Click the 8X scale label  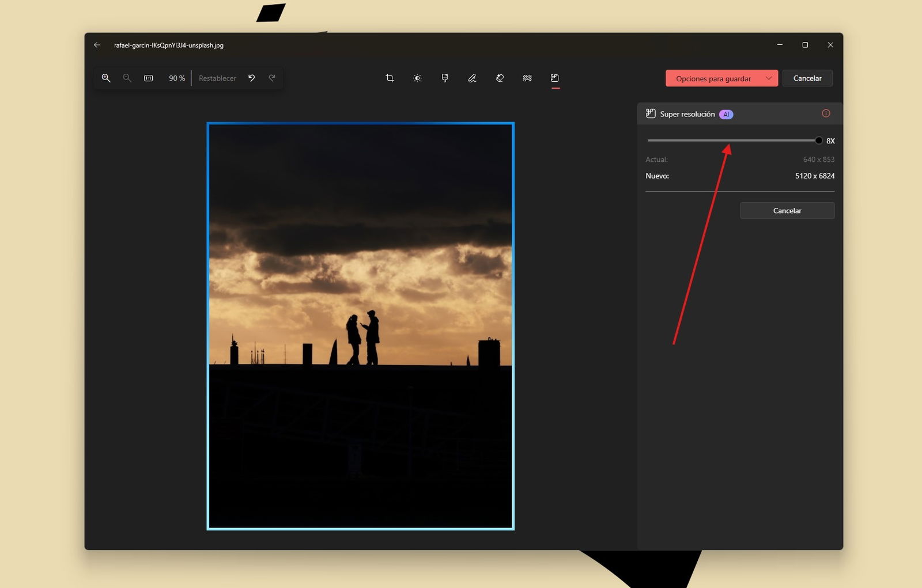830,141
